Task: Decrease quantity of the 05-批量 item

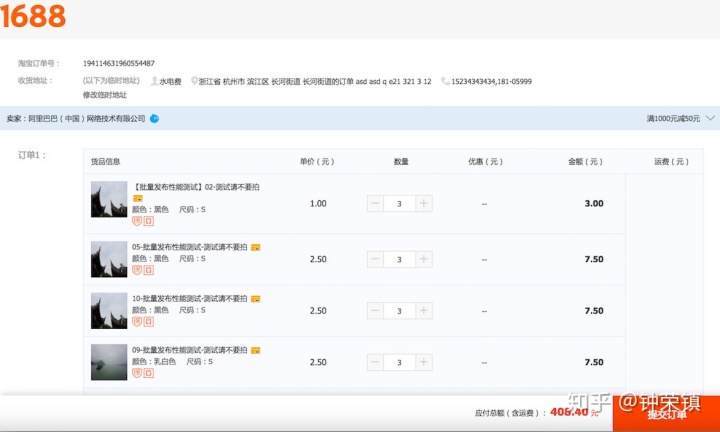Action: tap(375, 259)
